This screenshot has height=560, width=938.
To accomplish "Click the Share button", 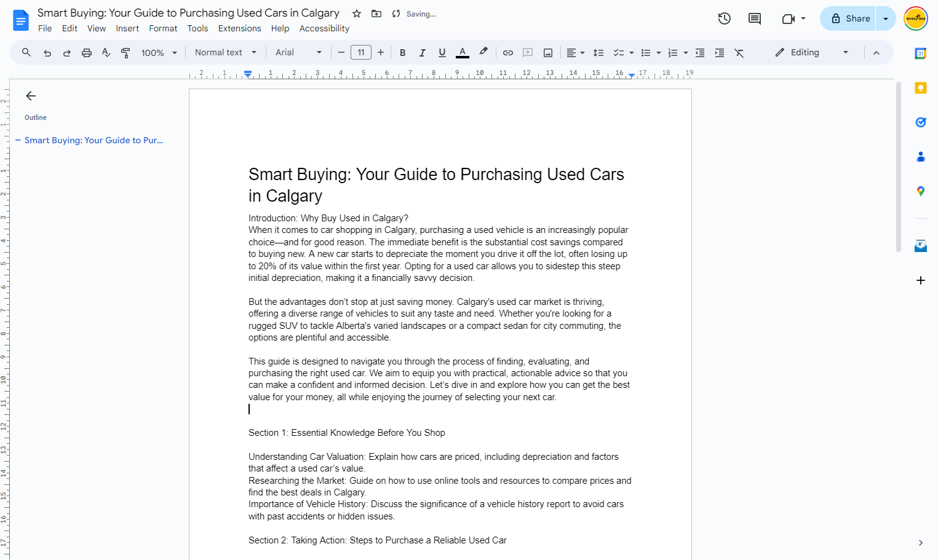I will point(849,18).
